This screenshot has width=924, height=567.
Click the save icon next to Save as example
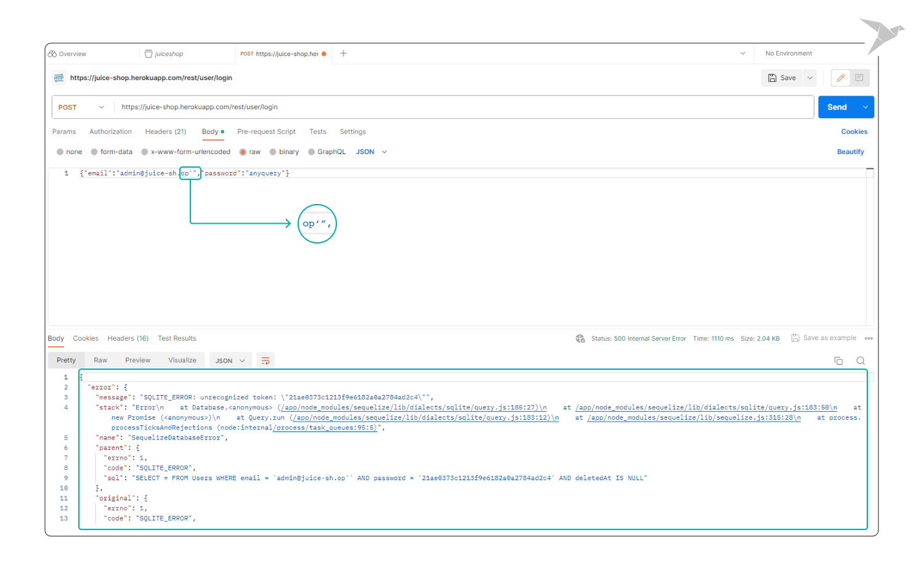[x=796, y=338]
